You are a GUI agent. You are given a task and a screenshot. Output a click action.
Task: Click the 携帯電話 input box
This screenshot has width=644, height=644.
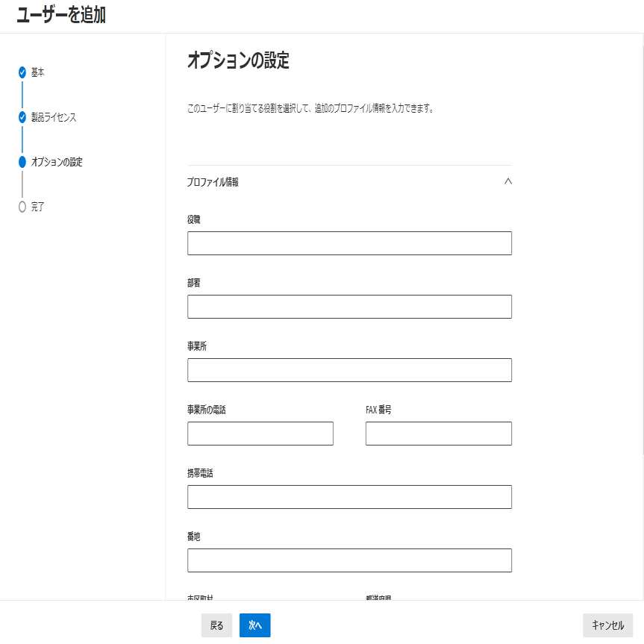(349, 496)
